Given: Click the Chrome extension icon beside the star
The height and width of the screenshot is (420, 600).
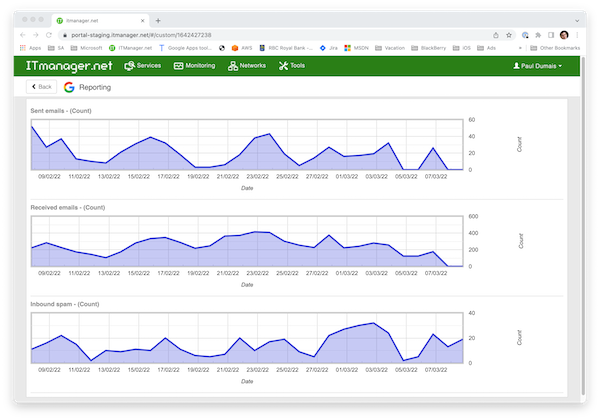Looking at the screenshot, I should coord(525,35).
